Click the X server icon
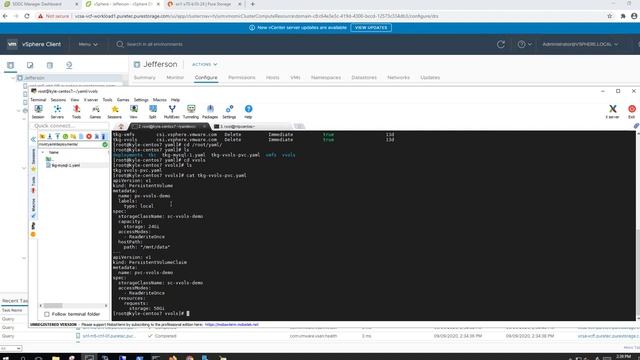The height and width of the screenshot is (360, 640). click(612, 111)
